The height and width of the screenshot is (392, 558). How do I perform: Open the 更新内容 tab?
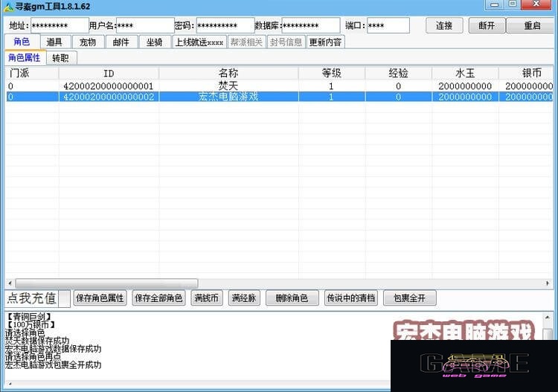pos(325,42)
